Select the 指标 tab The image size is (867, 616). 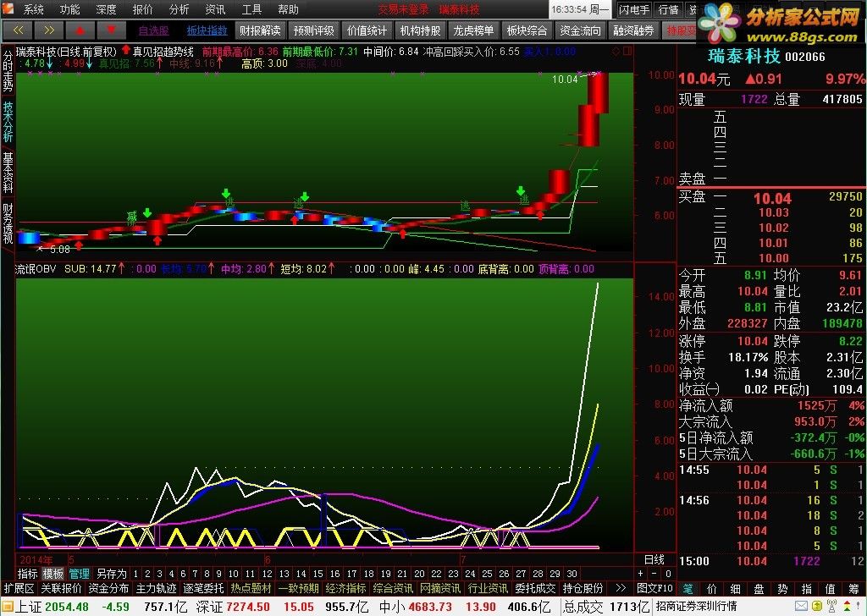click(x=28, y=574)
